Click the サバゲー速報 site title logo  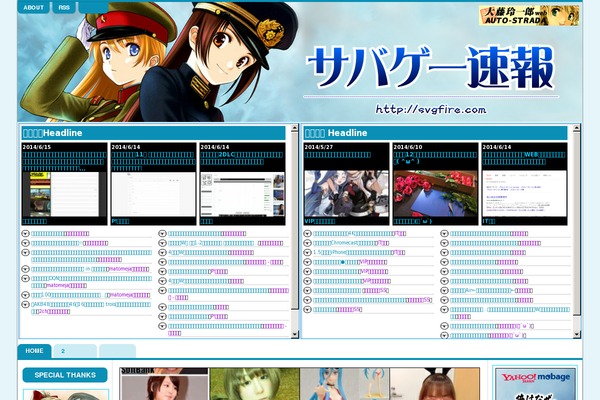431,68
